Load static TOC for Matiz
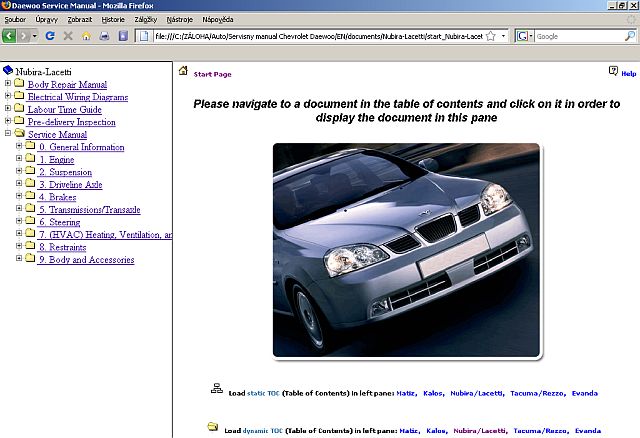640x438 pixels. (x=407, y=394)
